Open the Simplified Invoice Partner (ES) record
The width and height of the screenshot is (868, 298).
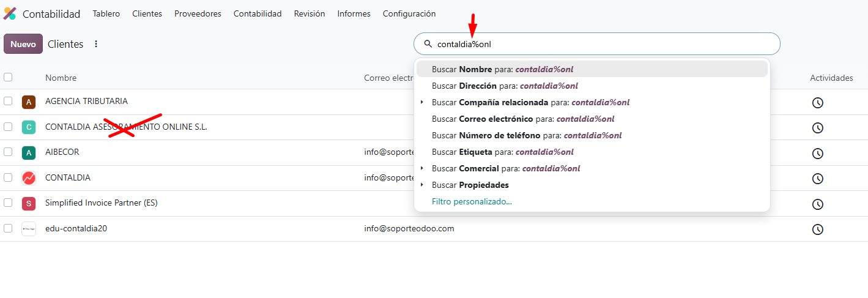(102, 203)
